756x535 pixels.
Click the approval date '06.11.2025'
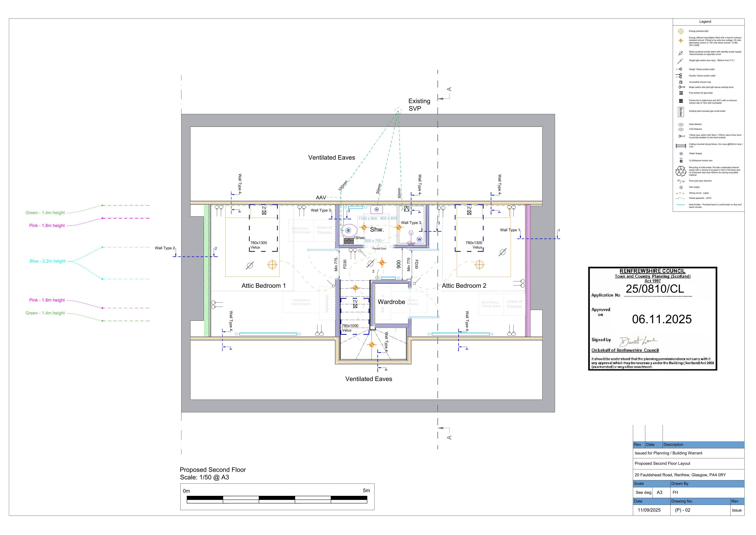click(x=662, y=319)
